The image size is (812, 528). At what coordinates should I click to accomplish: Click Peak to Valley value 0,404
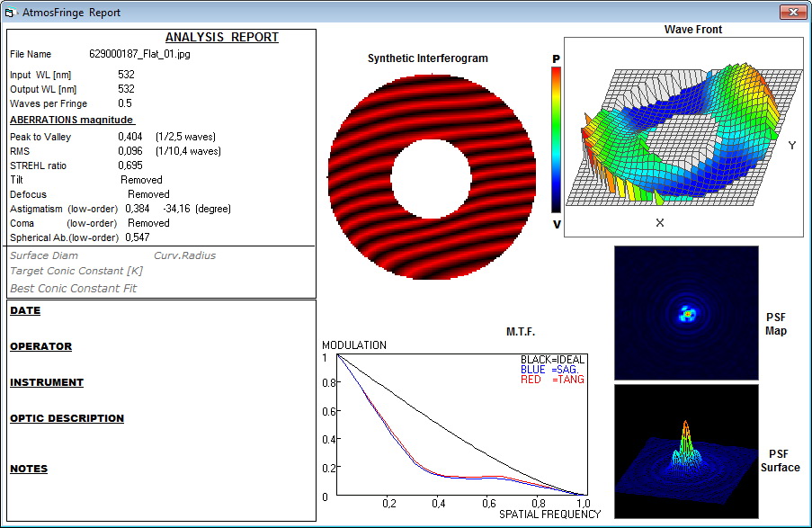(x=130, y=137)
